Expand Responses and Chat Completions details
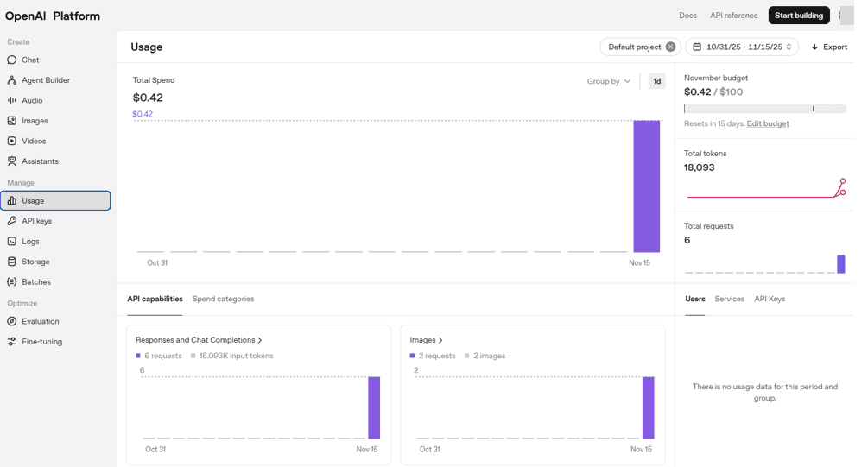This screenshot has height=467, width=868. click(x=199, y=340)
